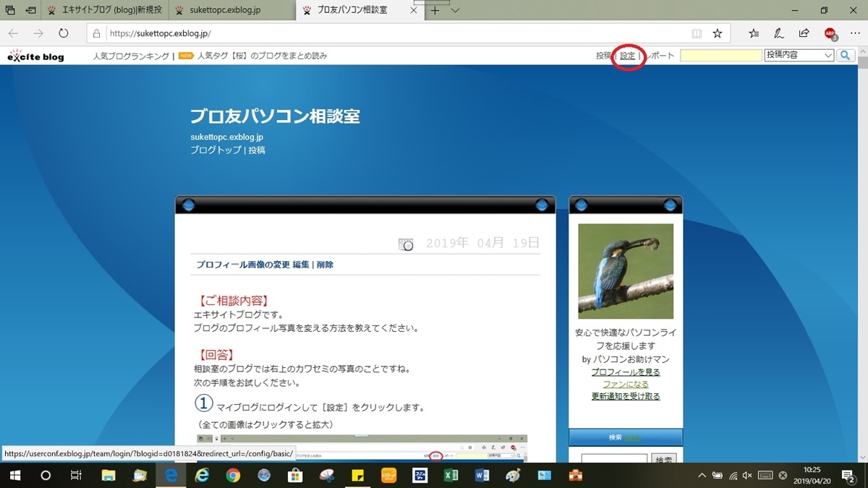Image resolution: width=868 pixels, height=488 pixels.
Task: Close the ブロ友パソコン相談室 tab
Action: click(414, 11)
